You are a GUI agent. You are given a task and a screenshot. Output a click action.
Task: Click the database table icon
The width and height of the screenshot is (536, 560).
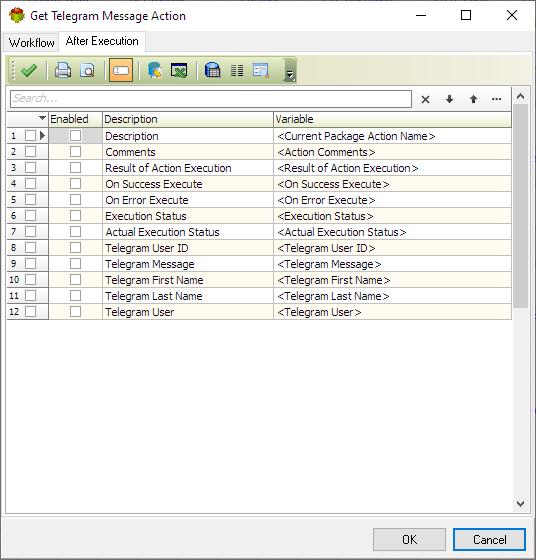point(212,70)
